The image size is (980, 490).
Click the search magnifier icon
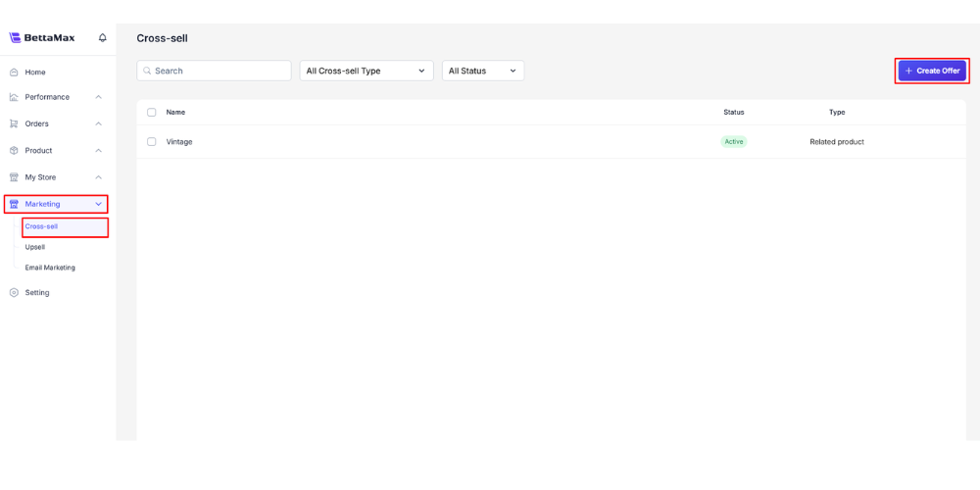148,71
